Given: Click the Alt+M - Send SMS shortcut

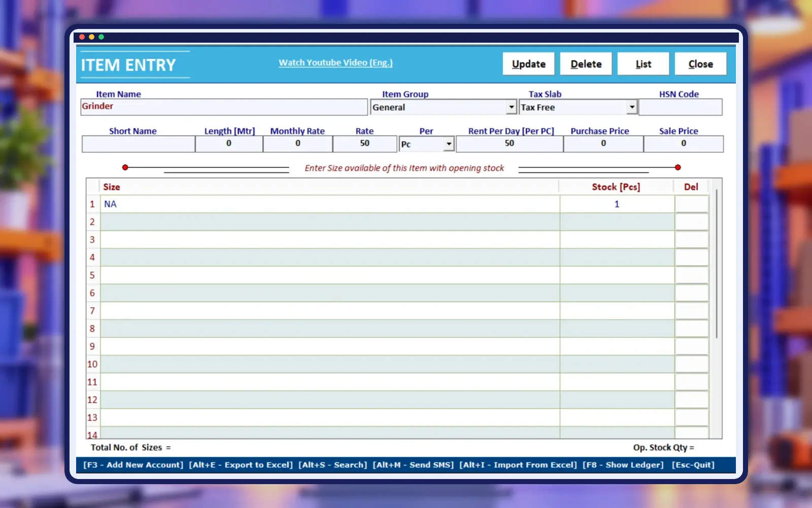Looking at the screenshot, I should click(x=413, y=465).
